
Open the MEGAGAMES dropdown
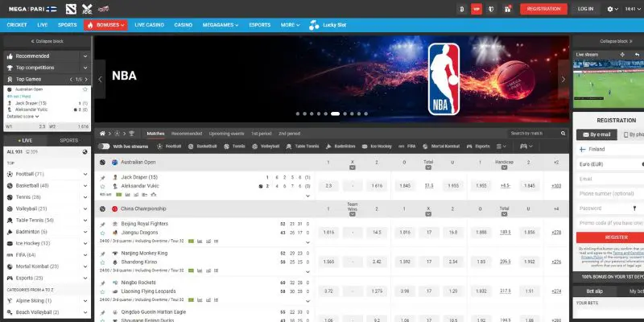(220, 25)
